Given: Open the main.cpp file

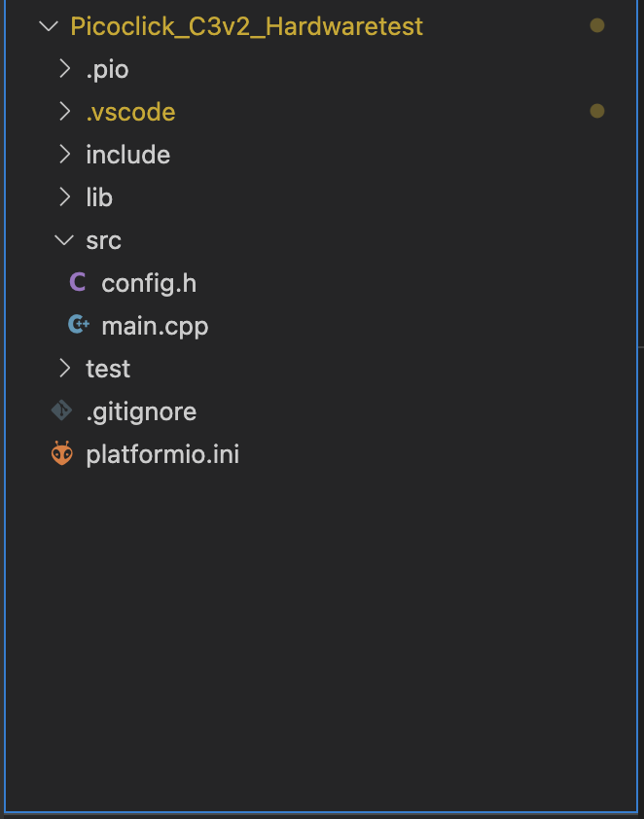Looking at the screenshot, I should click(155, 327).
